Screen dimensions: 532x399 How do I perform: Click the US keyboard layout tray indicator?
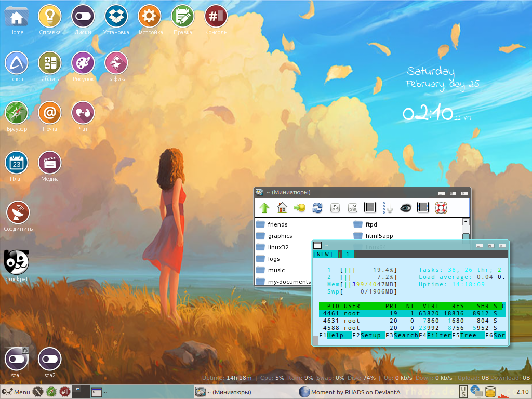463,392
